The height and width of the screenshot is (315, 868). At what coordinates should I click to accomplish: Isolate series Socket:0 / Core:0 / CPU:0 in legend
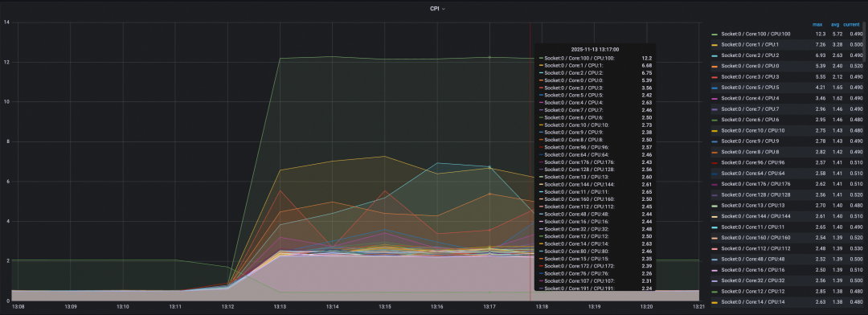749,67
